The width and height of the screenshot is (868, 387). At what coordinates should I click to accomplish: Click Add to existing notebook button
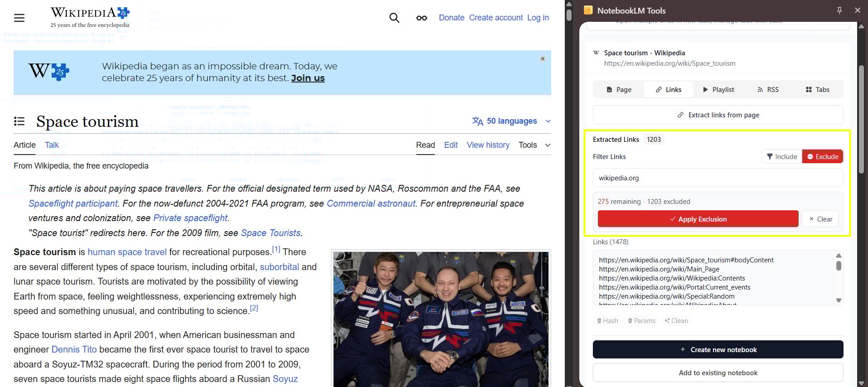(718, 372)
